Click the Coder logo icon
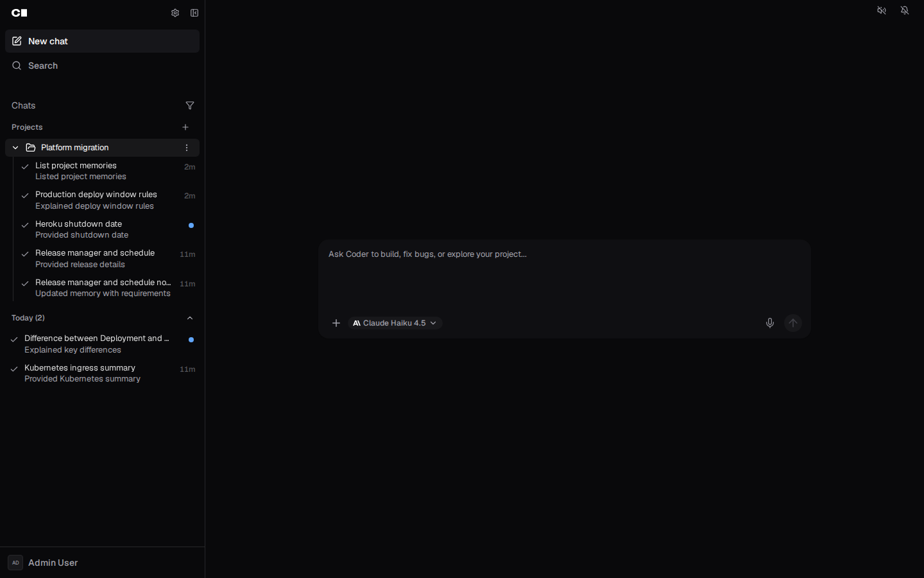924x578 pixels. pyautogui.click(x=19, y=13)
